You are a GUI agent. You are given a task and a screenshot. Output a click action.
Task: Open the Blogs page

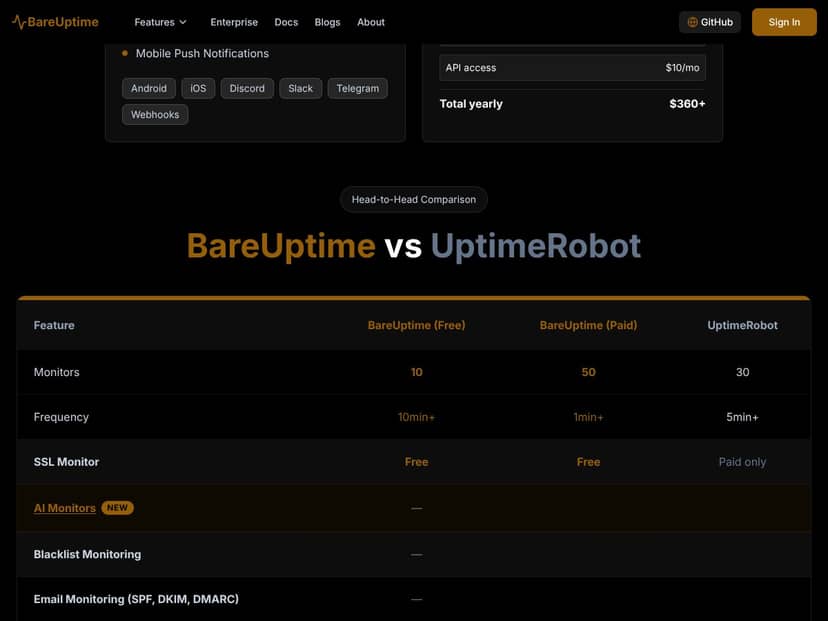click(x=327, y=22)
